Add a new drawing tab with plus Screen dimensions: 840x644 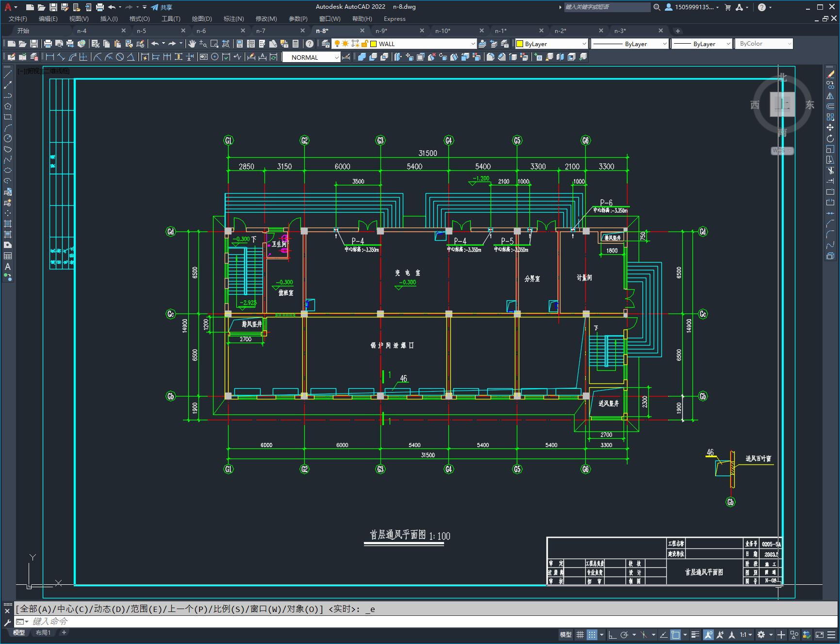[678, 31]
